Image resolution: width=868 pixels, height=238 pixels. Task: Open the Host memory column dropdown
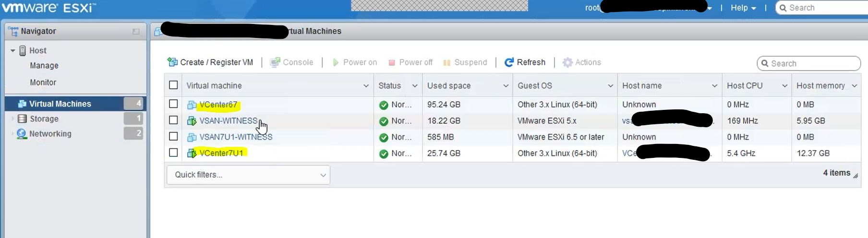pyautogui.click(x=854, y=86)
